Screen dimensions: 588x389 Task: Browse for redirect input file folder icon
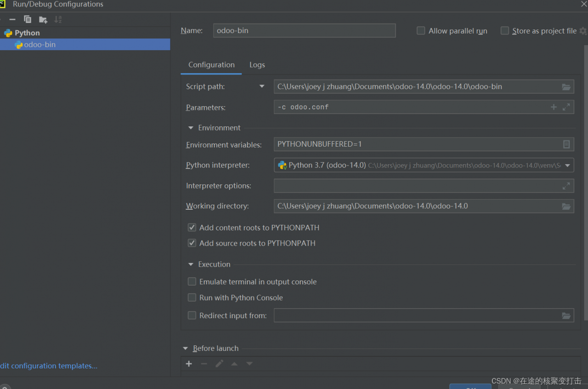click(x=566, y=316)
